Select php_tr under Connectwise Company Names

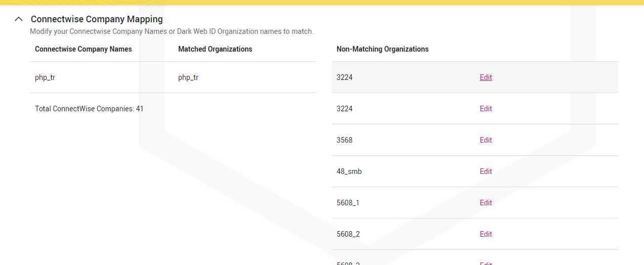[45, 77]
